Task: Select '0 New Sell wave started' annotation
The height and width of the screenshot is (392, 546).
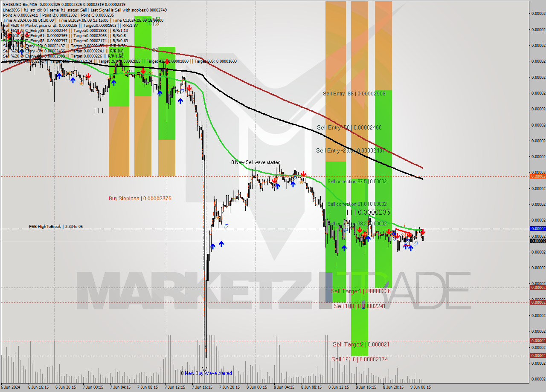Action: pyautogui.click(x=256, y=162)
